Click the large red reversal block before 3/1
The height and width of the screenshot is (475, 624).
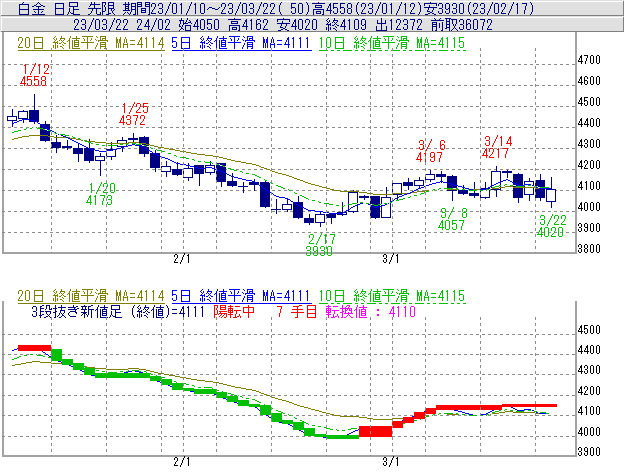tap(376, 432)
